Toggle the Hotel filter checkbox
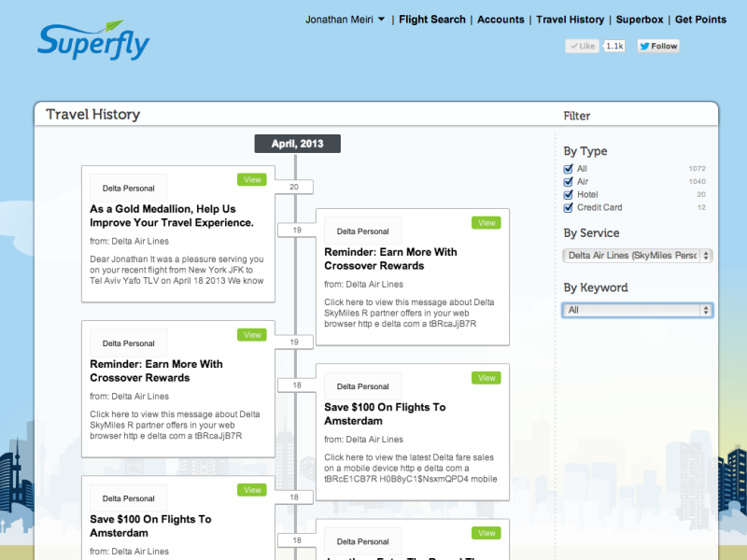This screenshot has height=560, width=747. coord(569,194)
